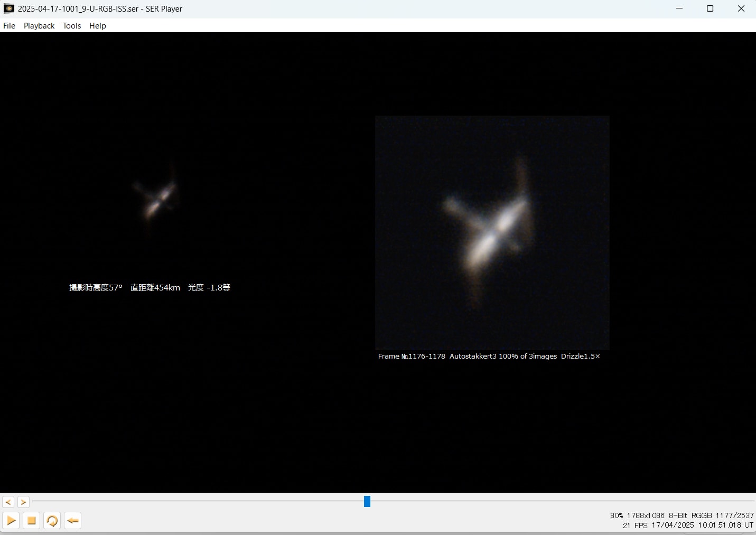
Task: Click the enlarged stacked ISS image
Action: coord(492,232)
